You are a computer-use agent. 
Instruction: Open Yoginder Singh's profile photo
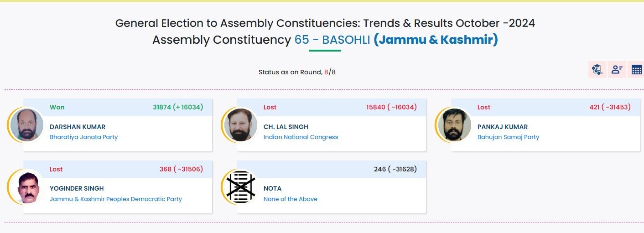(x=27, y=186)
